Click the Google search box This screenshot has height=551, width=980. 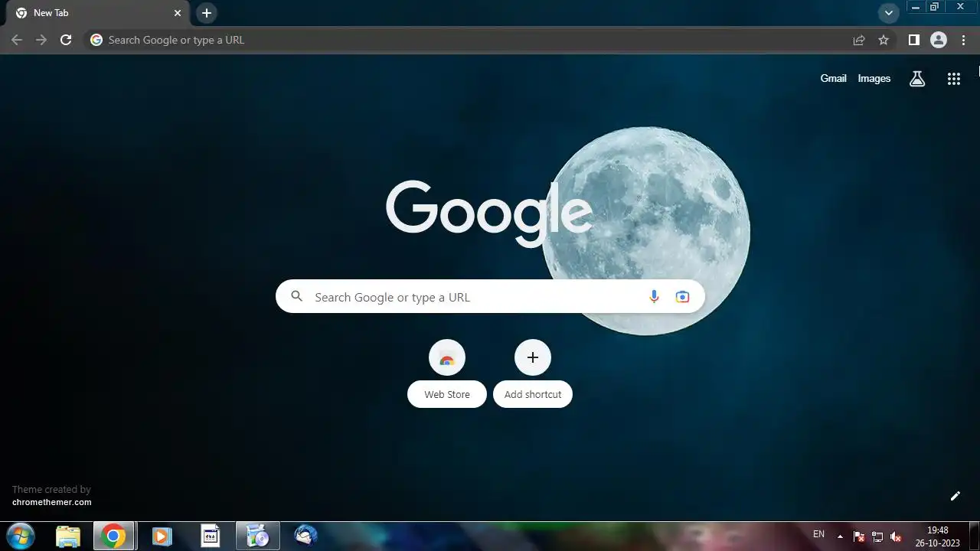(490, 297)
